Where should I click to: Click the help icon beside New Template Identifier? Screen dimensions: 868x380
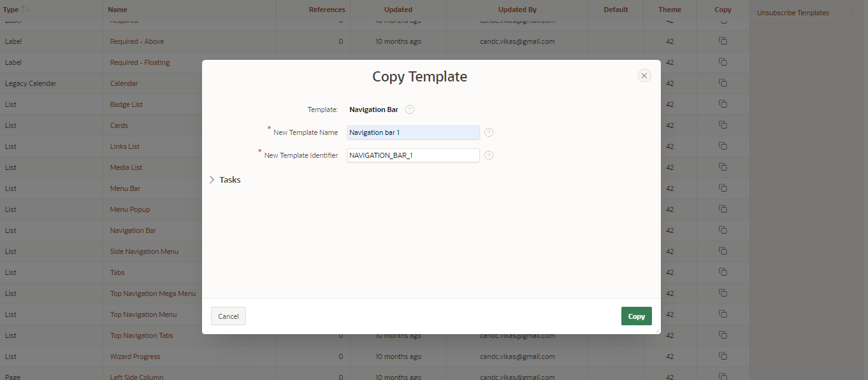488,155
